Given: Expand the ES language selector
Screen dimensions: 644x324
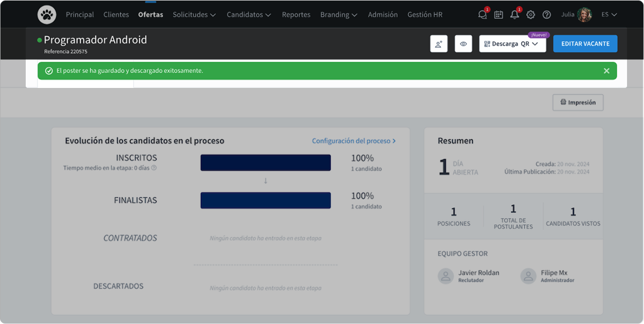Looking at the screenshot, I should pyautogui.click(x=609, y=14).
